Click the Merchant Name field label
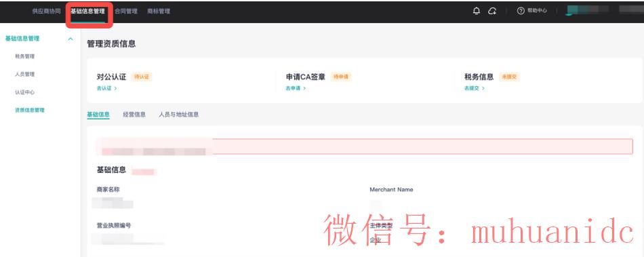Screen dimensions: 644x257 (391, 190)
